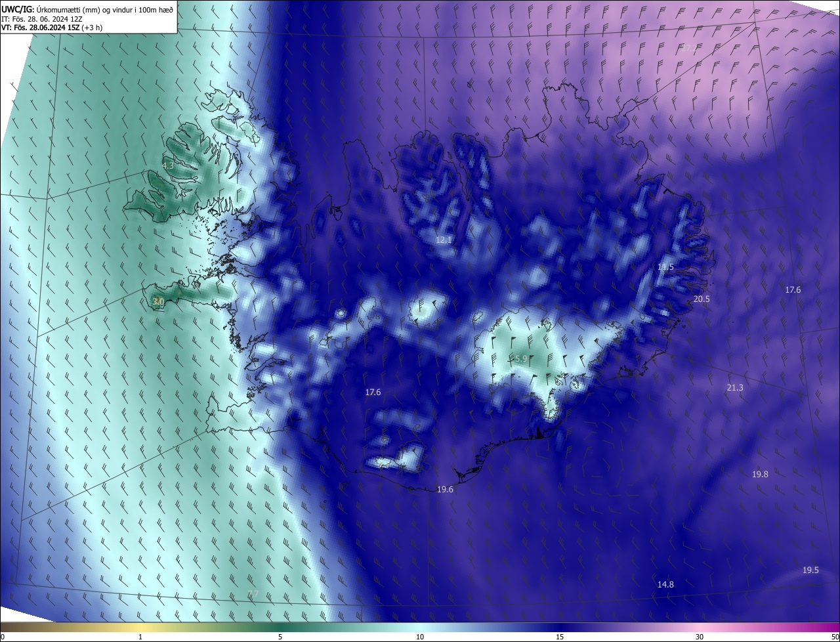Click the 12.1 precipitable water value
840x642 pixels.
(x=444, y=240)
